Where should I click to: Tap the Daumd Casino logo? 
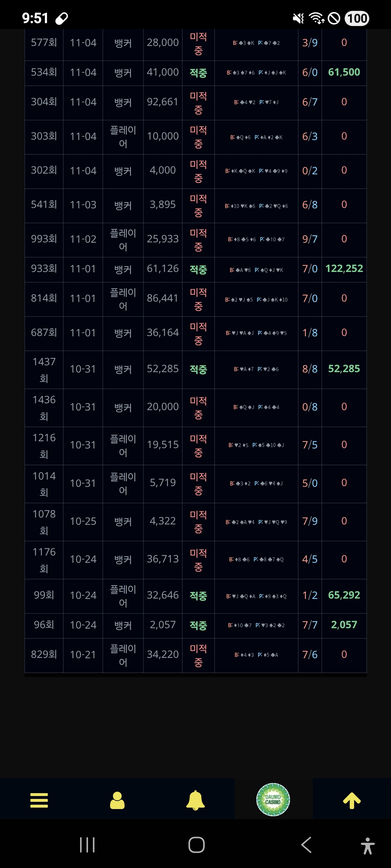click(x=273, y=800)
